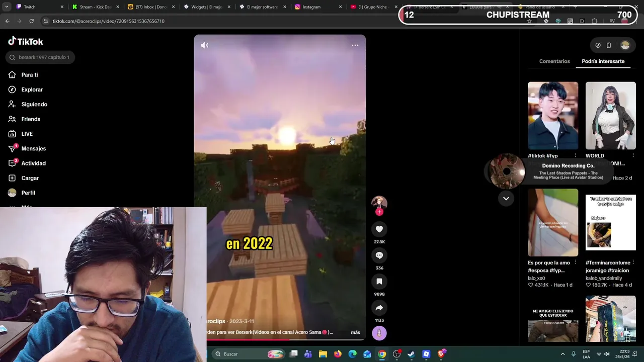Open Firefox from the taskbar
The image size is (644, 362).
[x=338, y=354]
